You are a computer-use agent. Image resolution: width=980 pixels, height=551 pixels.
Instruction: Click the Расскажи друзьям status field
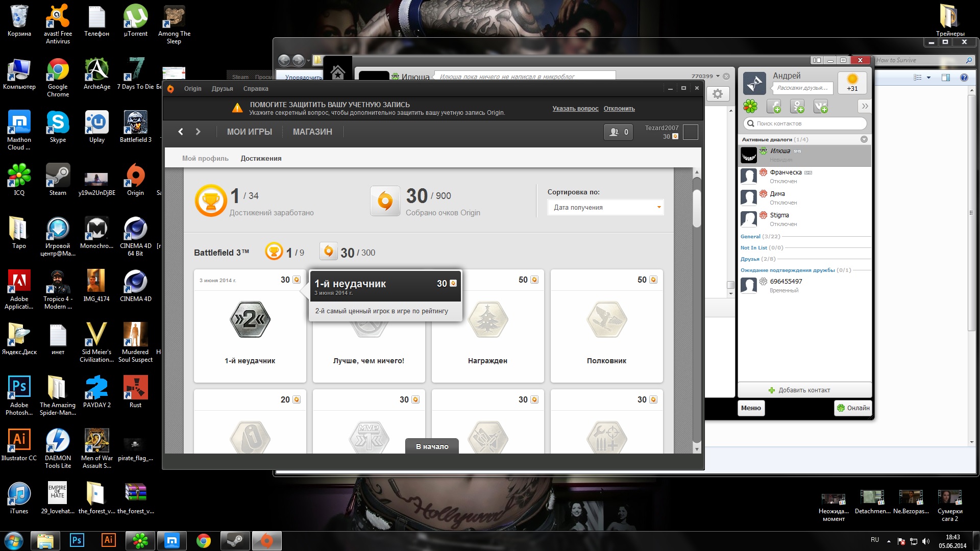(802, 88)
